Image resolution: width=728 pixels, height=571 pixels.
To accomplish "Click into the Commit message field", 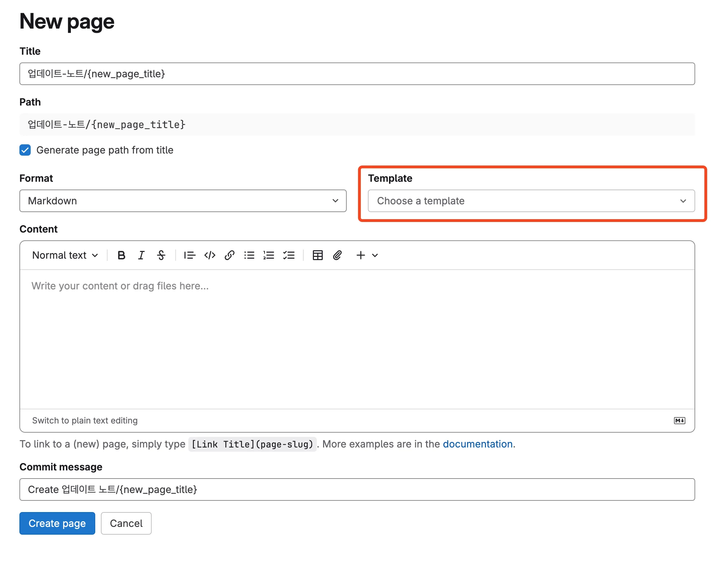I will click(x=357, y=489).
